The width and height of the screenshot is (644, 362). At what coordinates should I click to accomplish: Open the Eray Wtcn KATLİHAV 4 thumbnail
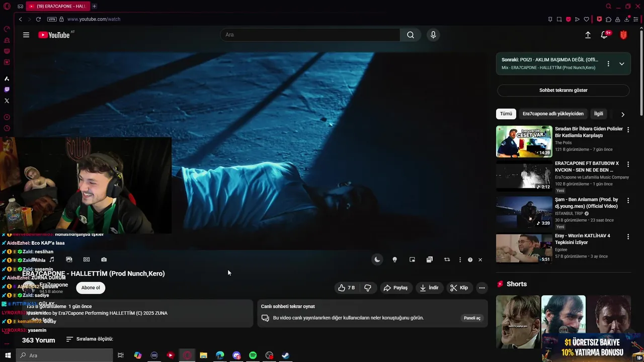524,248
